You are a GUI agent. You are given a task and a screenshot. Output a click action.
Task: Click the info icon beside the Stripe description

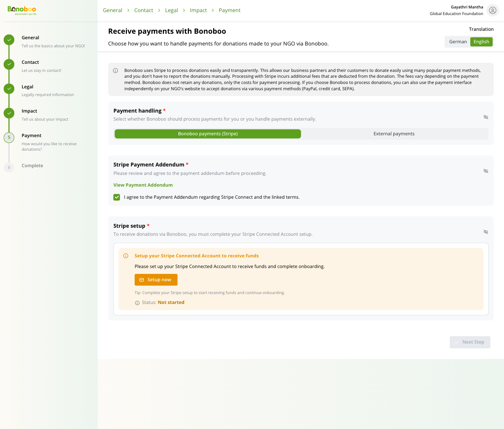click(x=116, y=70)
